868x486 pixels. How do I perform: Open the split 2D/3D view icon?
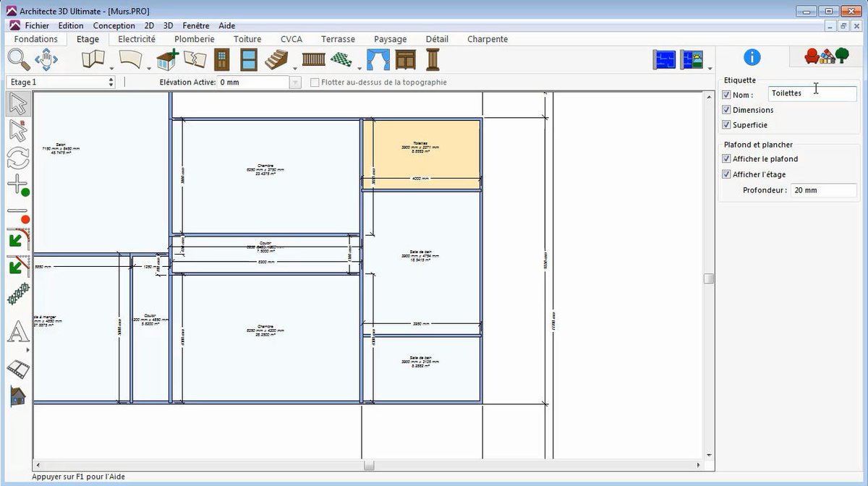coord(692,59)
